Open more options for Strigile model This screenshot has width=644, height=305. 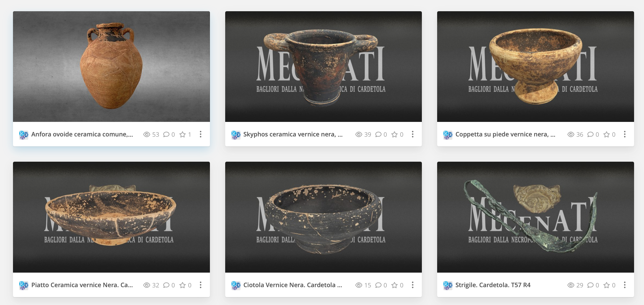(x=625, y=285)
